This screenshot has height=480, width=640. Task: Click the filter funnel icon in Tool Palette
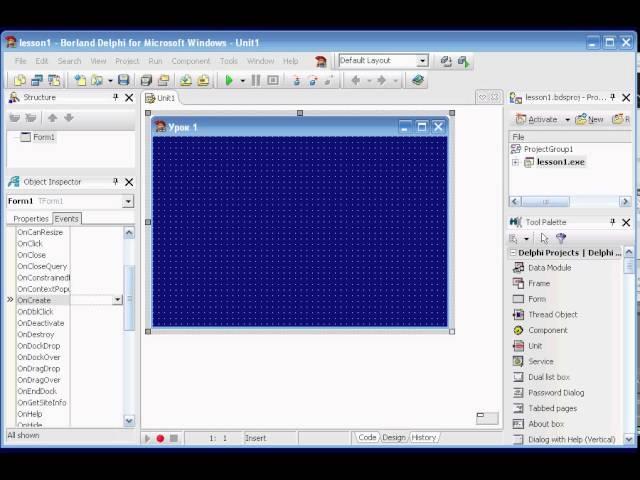point(561,238)
